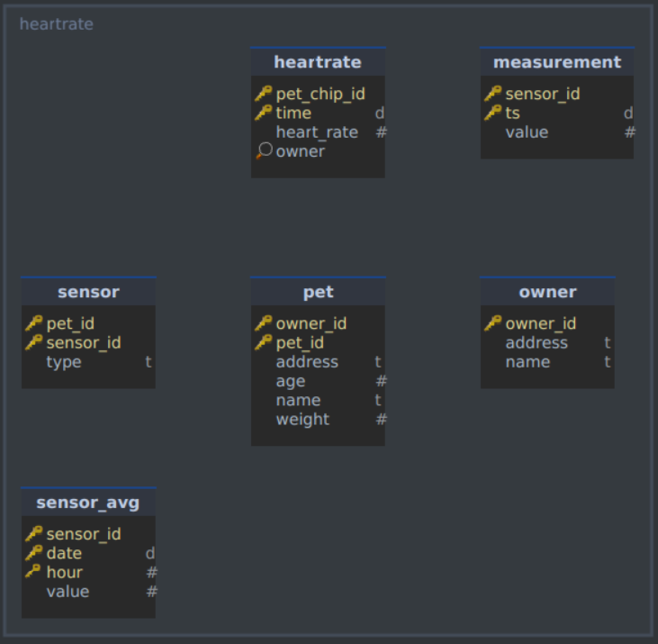Click key icon next to pet_chip_id

[x=264, y=94]
